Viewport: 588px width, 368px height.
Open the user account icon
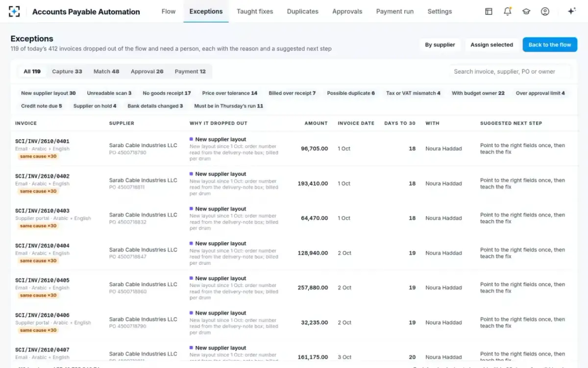[545, 11]
